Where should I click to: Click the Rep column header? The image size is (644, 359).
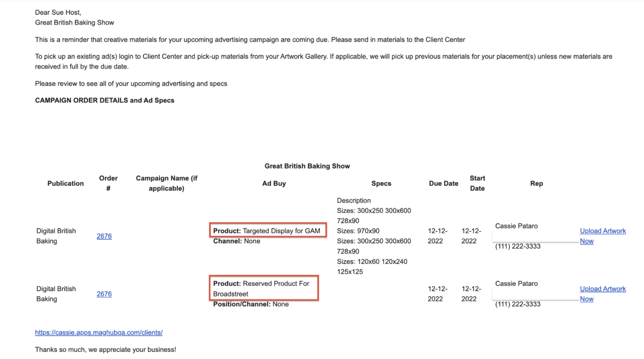point(536,183)
